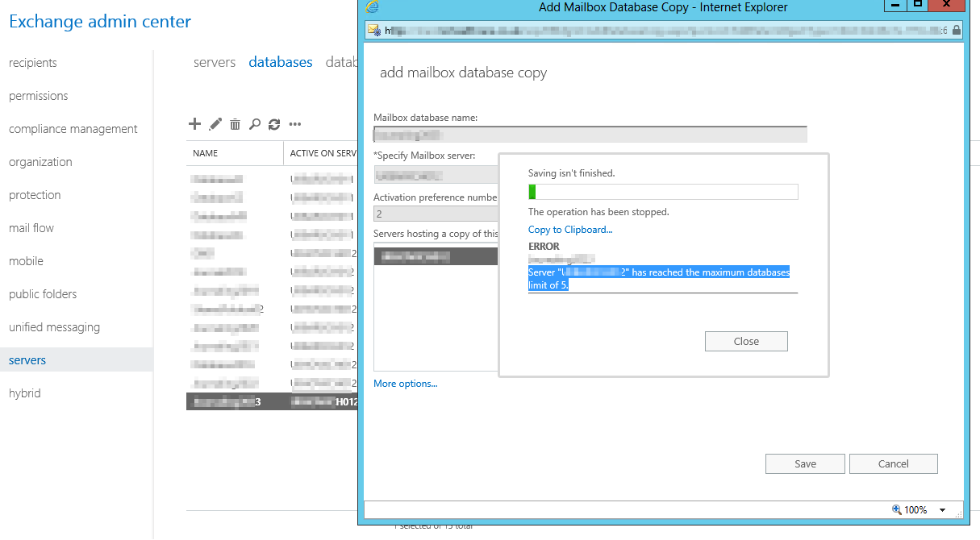Open the permissions section
The height and width of the screenshot is (540, 980).
(x=39, y=96)
